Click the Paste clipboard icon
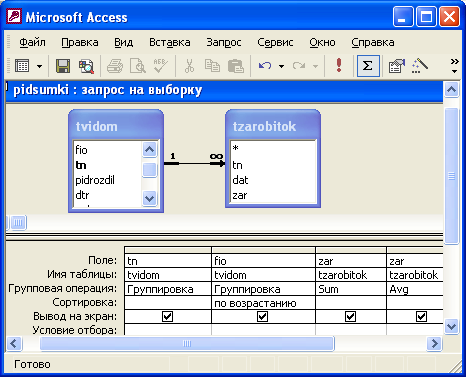 click(236, 66)
